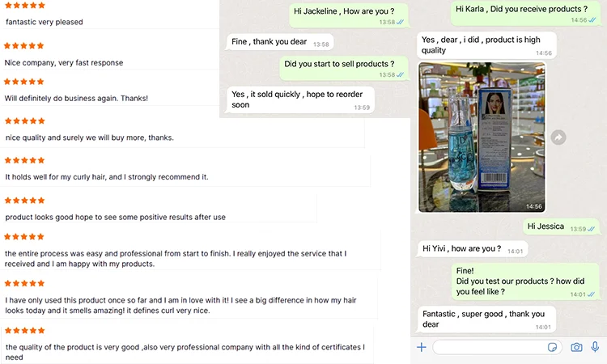Click the stars above 'product looks good' review
Viewport: 607px width, 364px height.
tap(24, 200)
